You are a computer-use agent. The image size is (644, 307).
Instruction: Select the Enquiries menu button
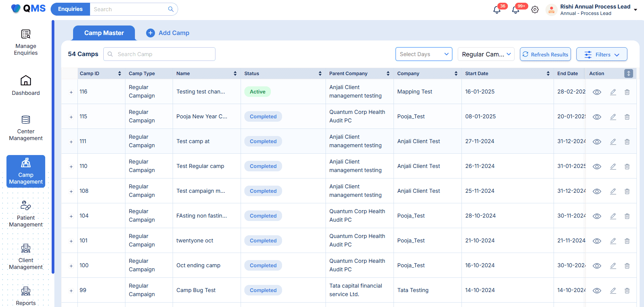pyautogui.click(x=70, y=9)
